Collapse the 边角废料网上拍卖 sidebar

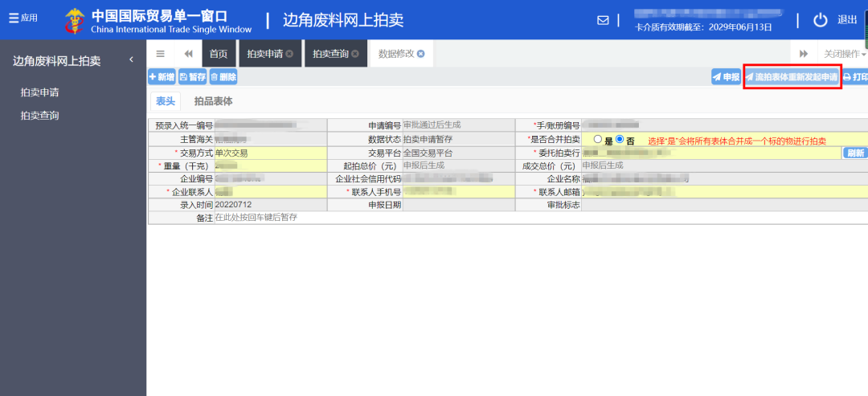coord(131,60)
